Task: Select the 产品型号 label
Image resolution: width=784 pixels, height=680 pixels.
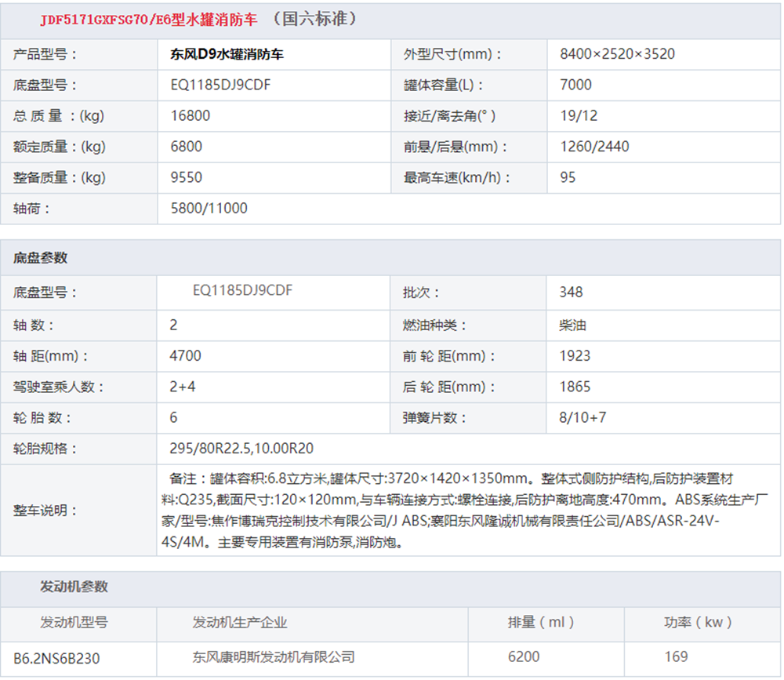Action: pos(45,54)
